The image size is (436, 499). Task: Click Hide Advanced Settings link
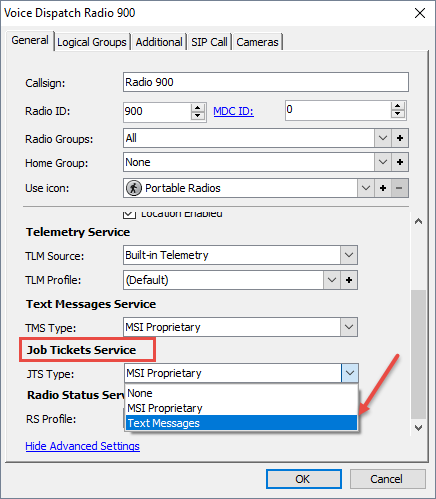point(83,446)
